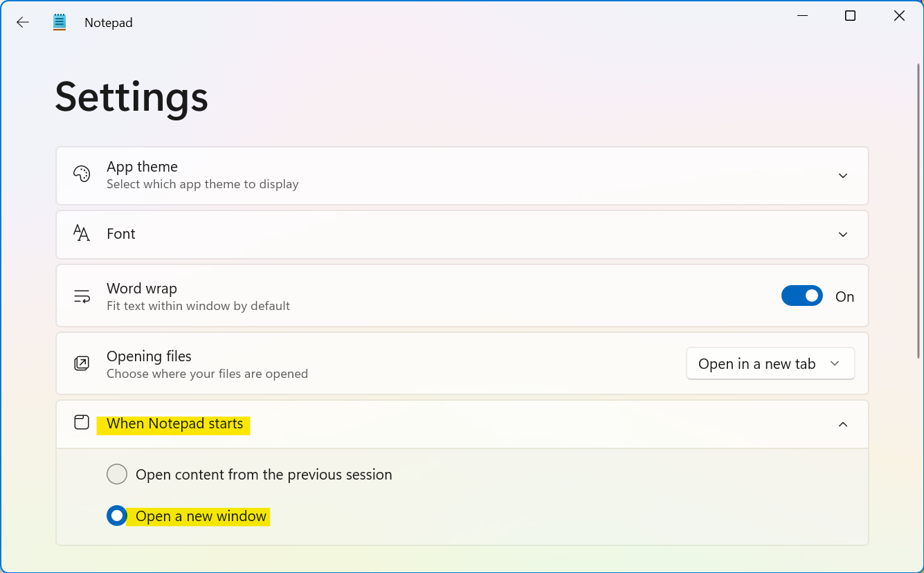Maximize the Notepad window
The width and height of the screenshot is (924, 573).
click(851, 16)
